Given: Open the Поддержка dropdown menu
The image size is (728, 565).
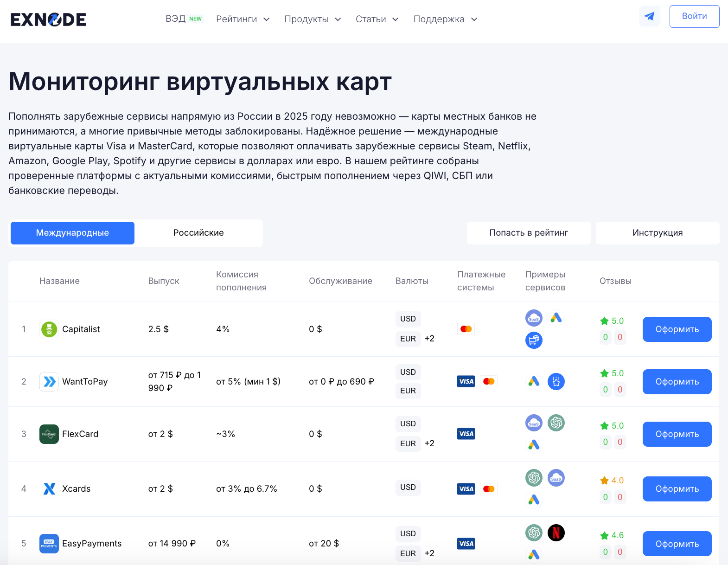Looking at the screenshot, I should click(x=445, y=19).
